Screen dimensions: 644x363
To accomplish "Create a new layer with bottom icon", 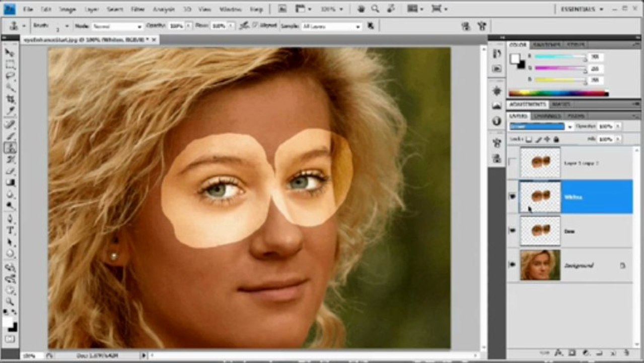I will tap(613, 353).
